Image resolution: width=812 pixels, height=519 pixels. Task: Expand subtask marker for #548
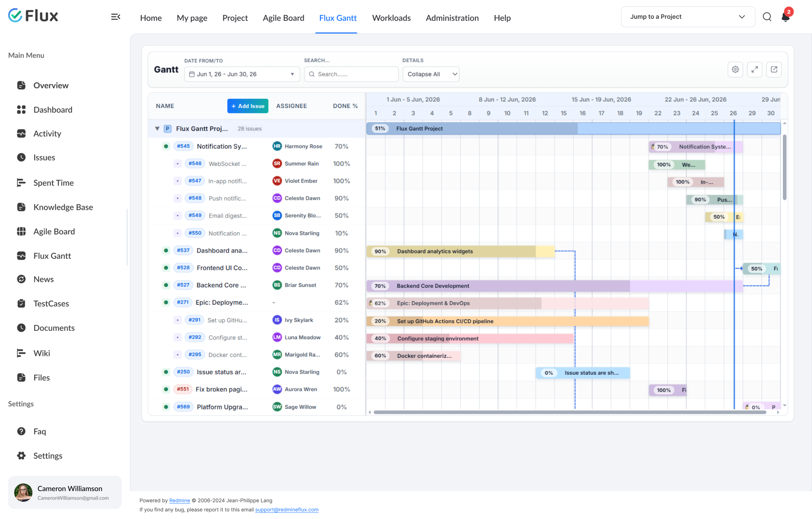click(177, 198)
